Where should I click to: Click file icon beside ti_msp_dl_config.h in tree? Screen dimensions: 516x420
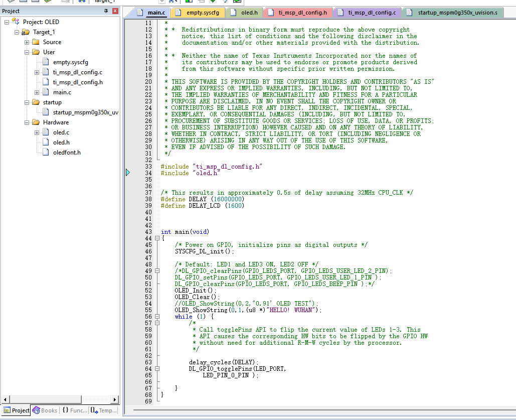click(x=46, y=82)
